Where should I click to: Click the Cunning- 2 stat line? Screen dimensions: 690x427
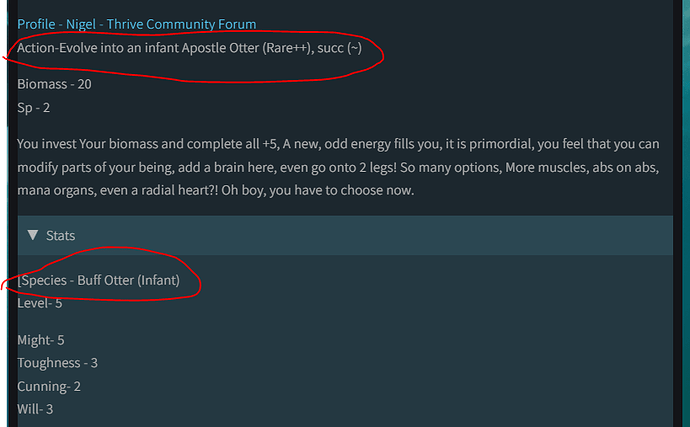[x=49, y=386]
